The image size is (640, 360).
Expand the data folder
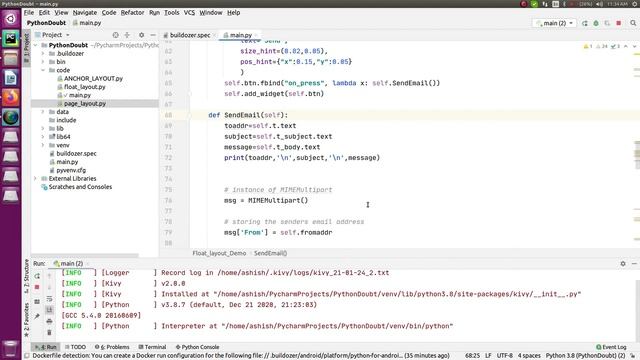[43, 112]
